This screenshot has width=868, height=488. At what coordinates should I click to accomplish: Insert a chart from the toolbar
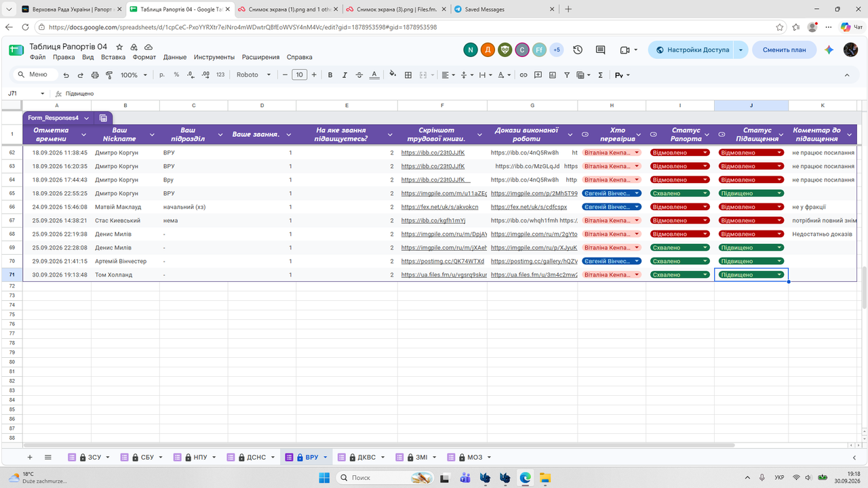point(553,75)
